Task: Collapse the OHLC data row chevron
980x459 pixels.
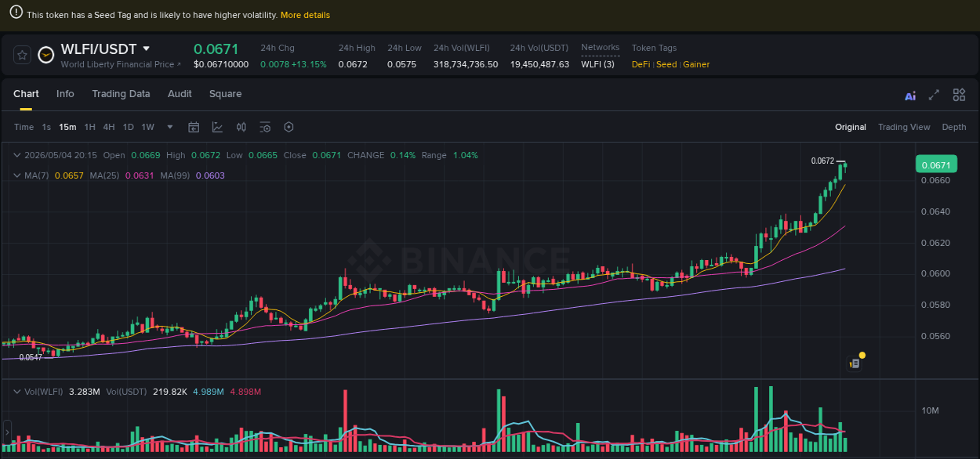Action: coord(17,155)
